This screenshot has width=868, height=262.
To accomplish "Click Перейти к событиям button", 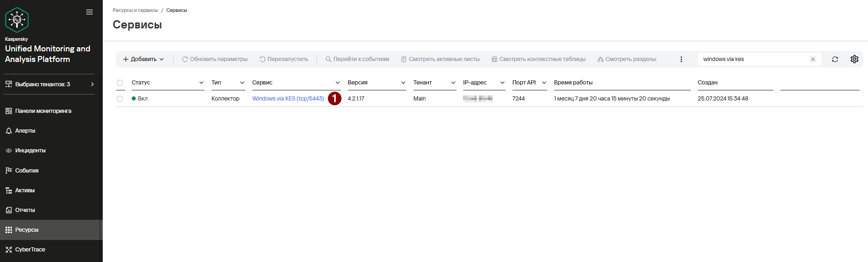I will (x=357, y=59).
